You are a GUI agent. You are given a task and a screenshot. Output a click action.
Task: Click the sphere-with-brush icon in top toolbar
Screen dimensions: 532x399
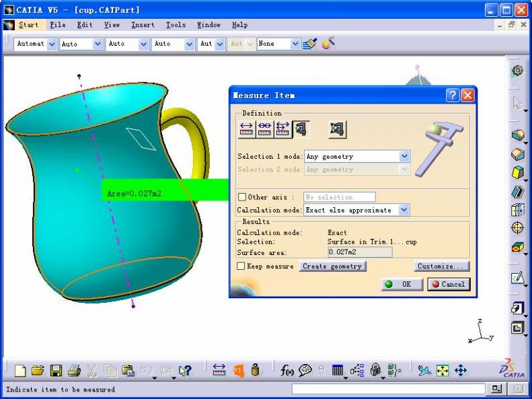click(x=328, y=44)
